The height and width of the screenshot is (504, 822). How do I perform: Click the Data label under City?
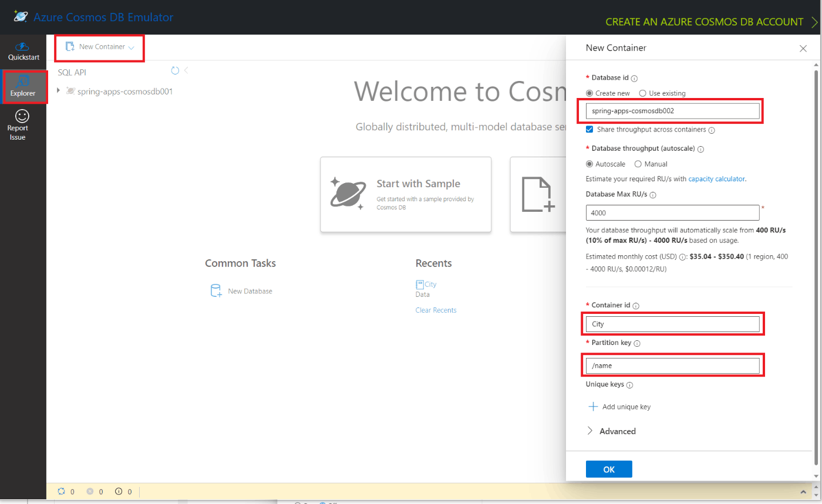click(x=423, y=295)
